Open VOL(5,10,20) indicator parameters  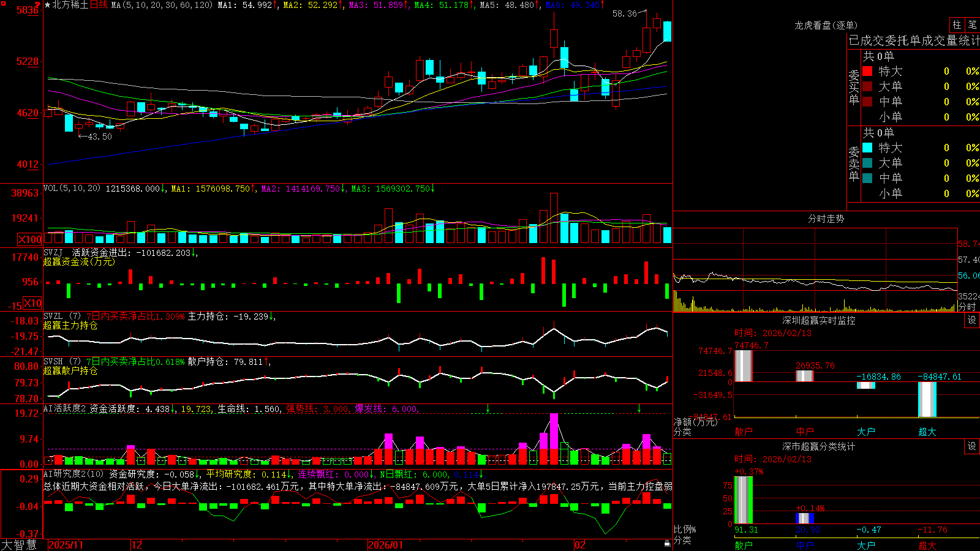click(x=72, y=189)
